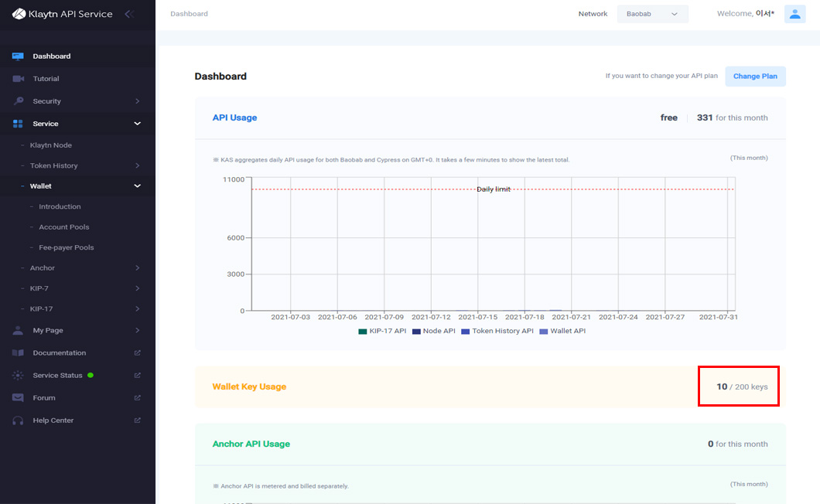Click the Klaytn API Service title
Viewport: 820px width, 504px height.
click(x=70, y=14)
